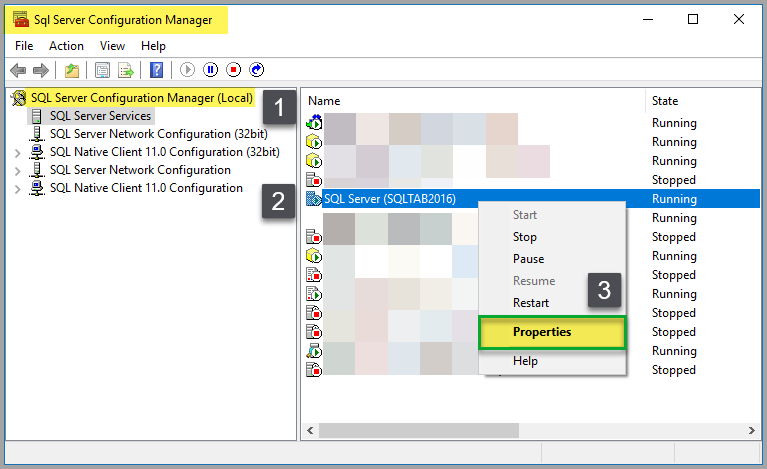767x469 pixels.
Task: Click the SQL Server Services tree icon
Action: point(36,116)
